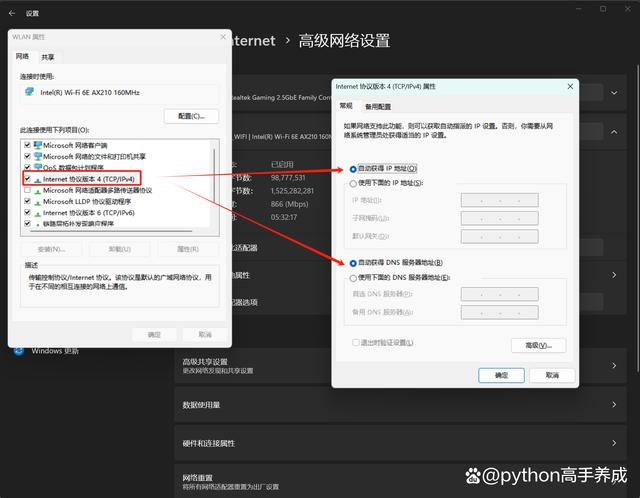Click the Microsoft LLDP 协议驱动程序 icon

pos(38,202)
